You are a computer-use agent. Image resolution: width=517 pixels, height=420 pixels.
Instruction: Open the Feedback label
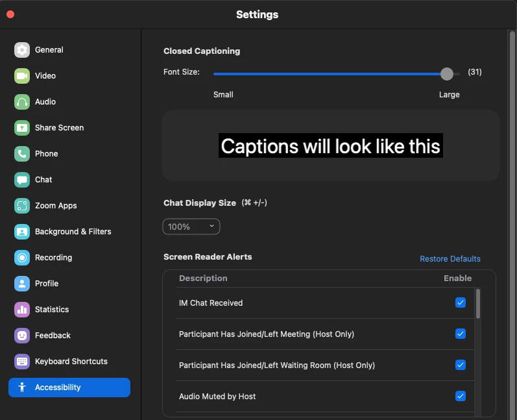pyautogui.click(x=53, y=336)
